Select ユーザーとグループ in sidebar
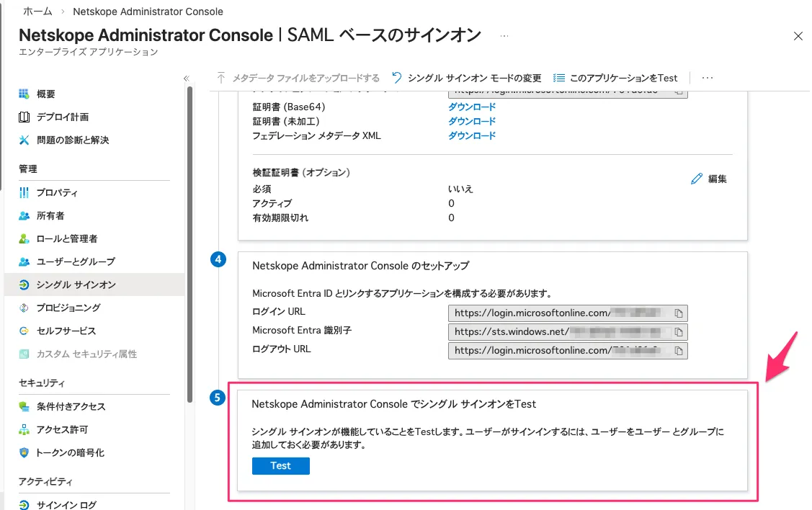This screenshot has width=812, height=510. pyautogui.click(x=76, y=261)
